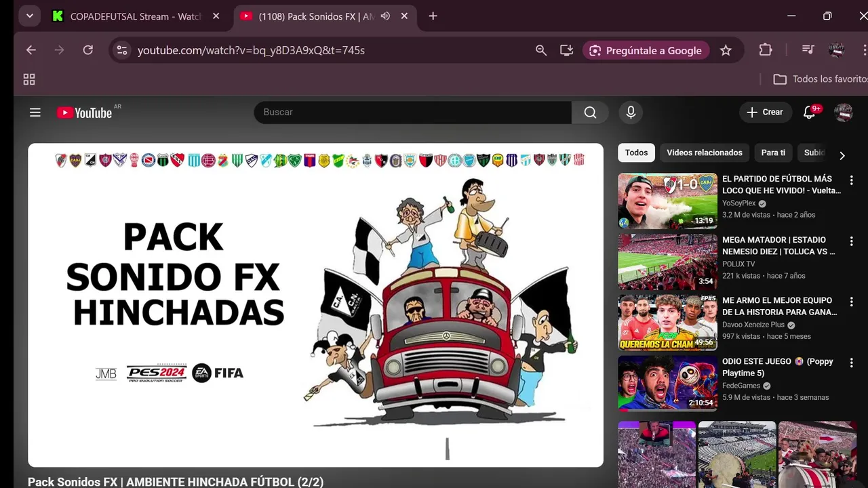Go back to the previous page
The height and width of the screenshot is (488, 868).
[x=31, y=50]
